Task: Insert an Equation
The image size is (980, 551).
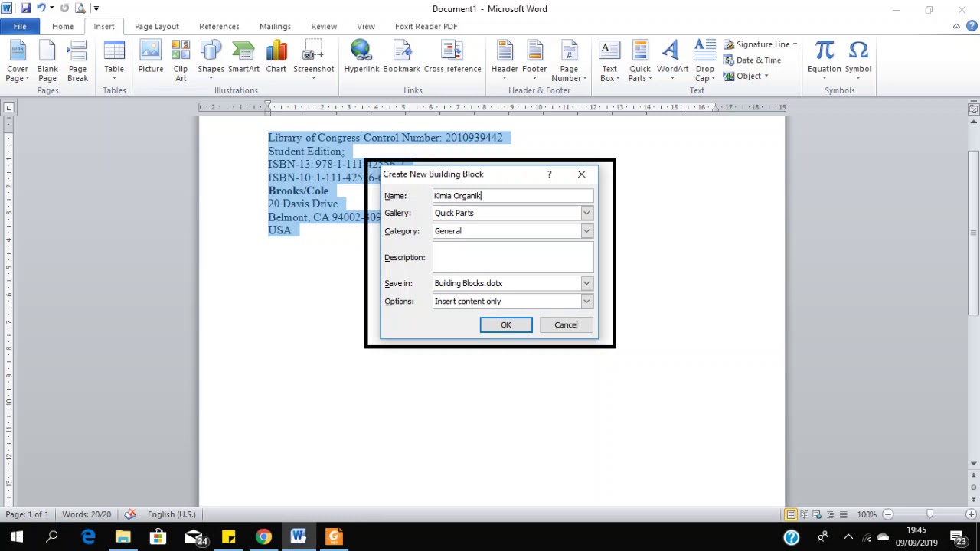Action: click(824, 61)
